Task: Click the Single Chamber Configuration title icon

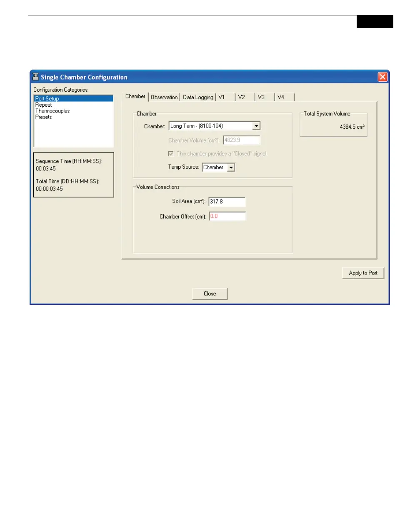Action: pyautogui.click(x=36, y=77)
